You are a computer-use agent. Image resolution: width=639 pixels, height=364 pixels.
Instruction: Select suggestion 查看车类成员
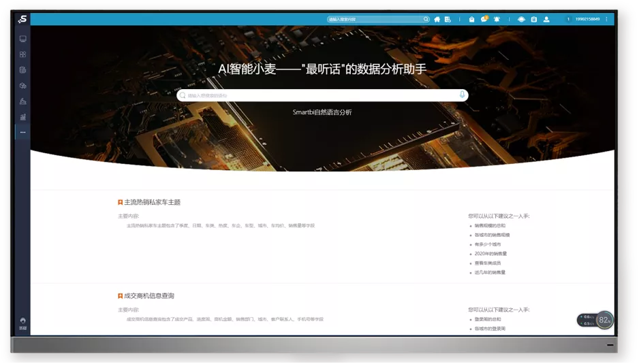[x=487, y=263]
